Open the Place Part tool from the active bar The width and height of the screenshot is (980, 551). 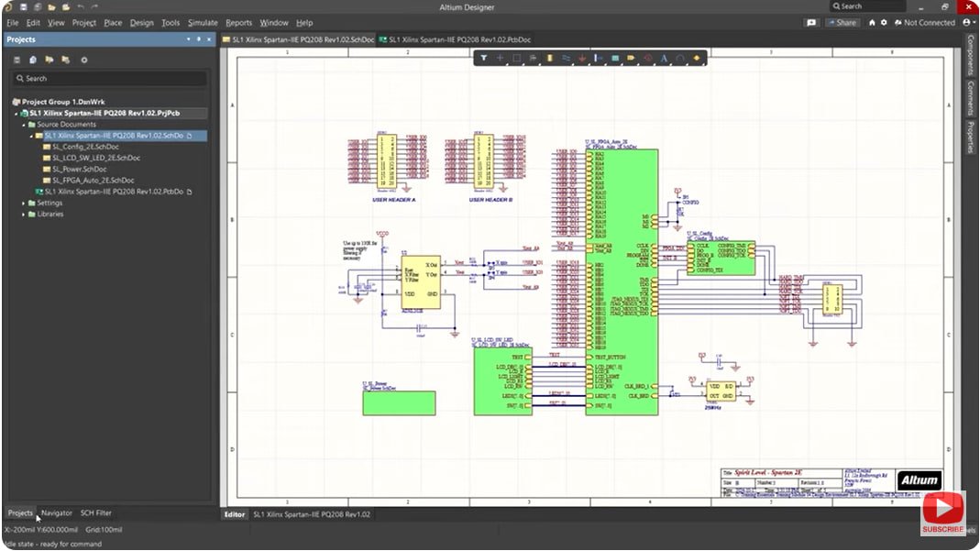pos(549,58)
